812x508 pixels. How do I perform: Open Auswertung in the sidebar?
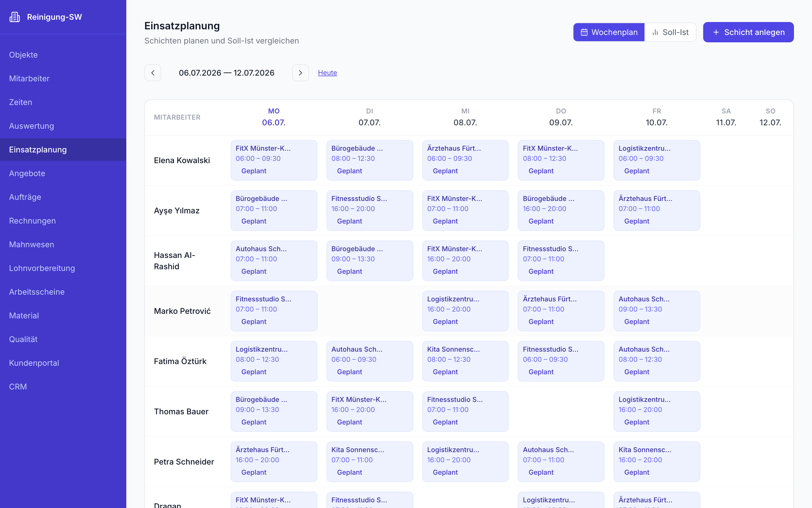pyautogui.click(x=63, y=126)
